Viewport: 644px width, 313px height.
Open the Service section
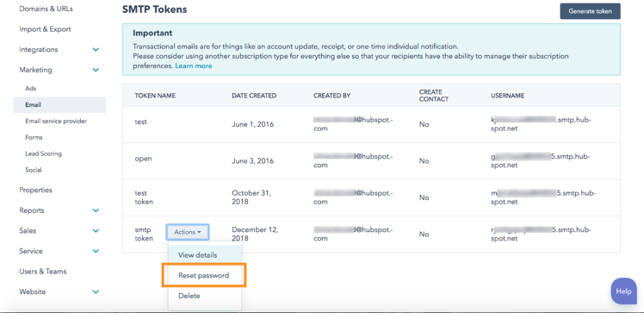31,251
